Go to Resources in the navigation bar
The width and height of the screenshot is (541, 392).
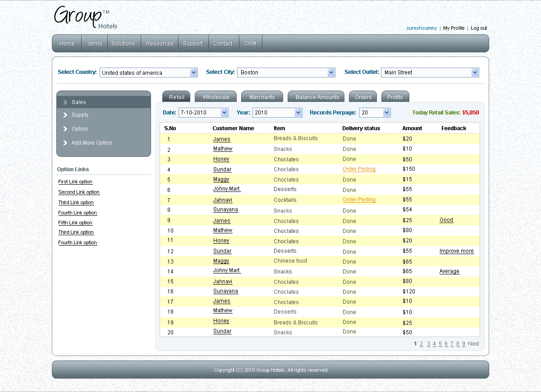coord(160,44)
